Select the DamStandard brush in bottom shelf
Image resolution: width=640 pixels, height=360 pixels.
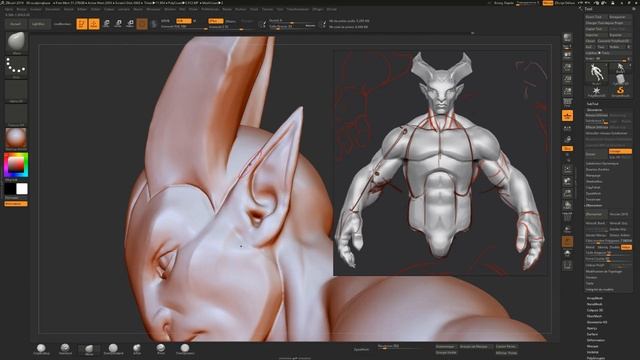tap(113, 349)
